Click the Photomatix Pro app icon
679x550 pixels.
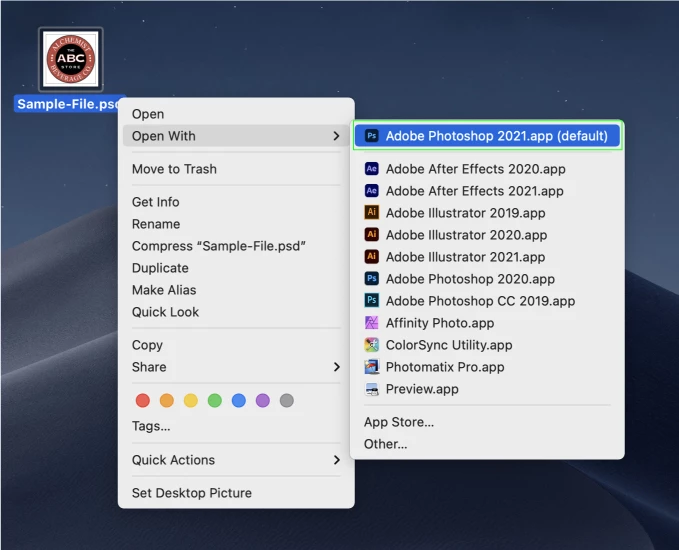tap(372, 367)
